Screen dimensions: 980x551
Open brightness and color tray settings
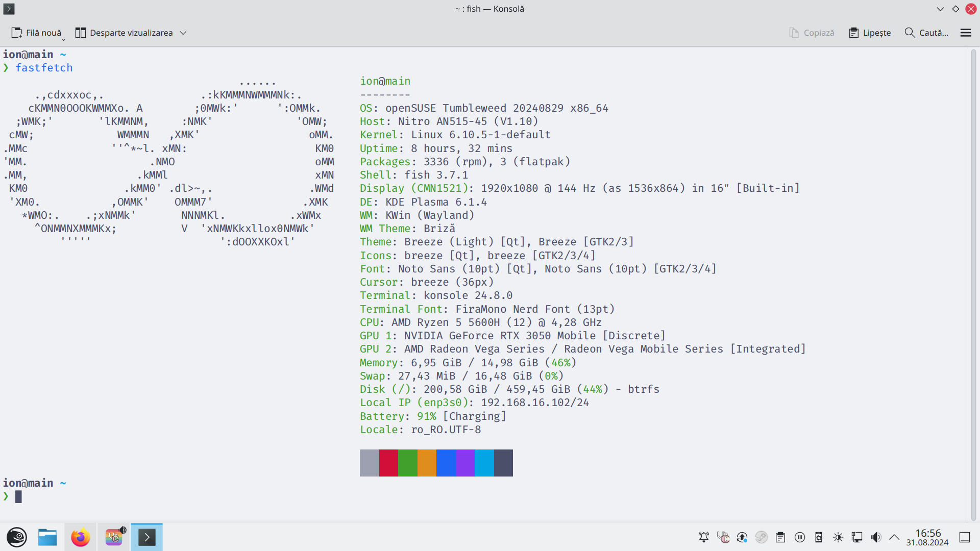[838, 537]
